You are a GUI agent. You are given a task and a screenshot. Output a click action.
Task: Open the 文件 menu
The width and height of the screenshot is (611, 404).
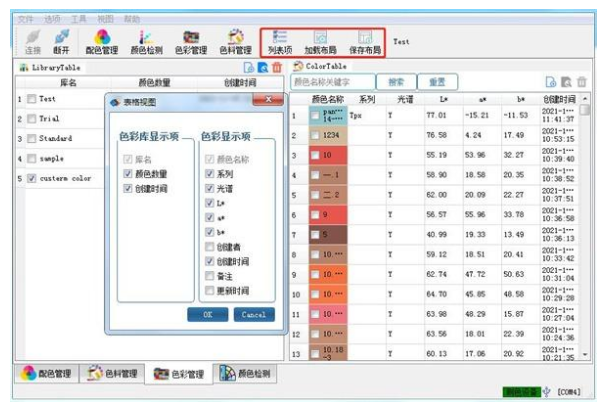point(26,19)
